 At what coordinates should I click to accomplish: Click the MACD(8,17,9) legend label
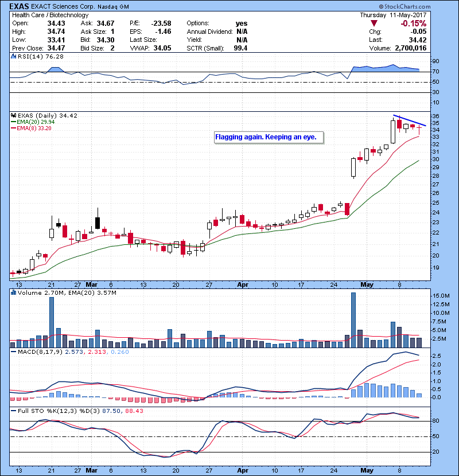pyautogui.click(x=41, y=352)
